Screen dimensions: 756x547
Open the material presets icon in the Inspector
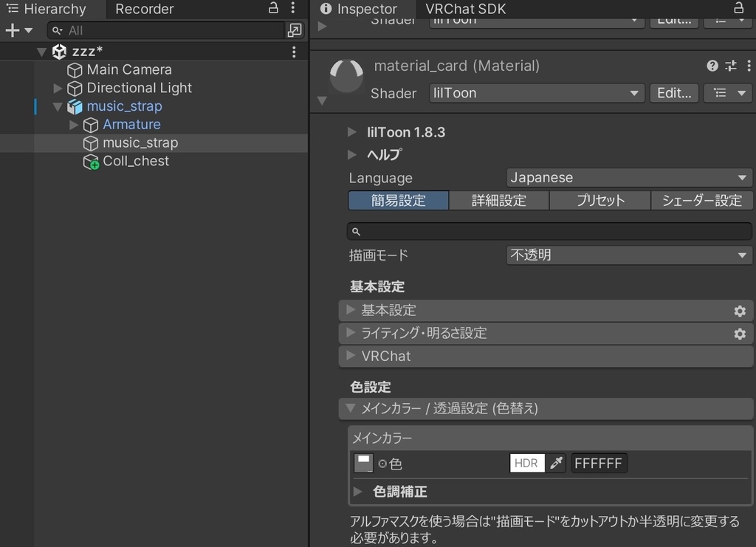tap(730, 66)
